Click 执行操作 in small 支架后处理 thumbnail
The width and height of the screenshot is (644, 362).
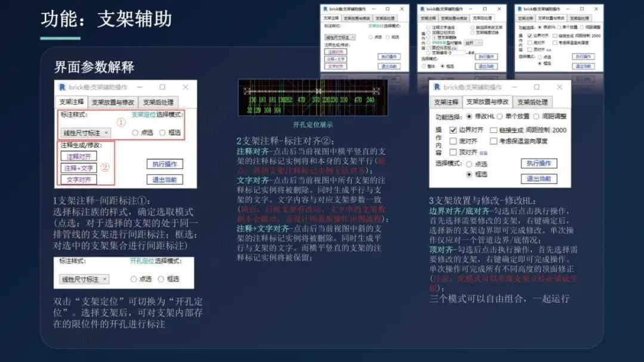point(487,57)
